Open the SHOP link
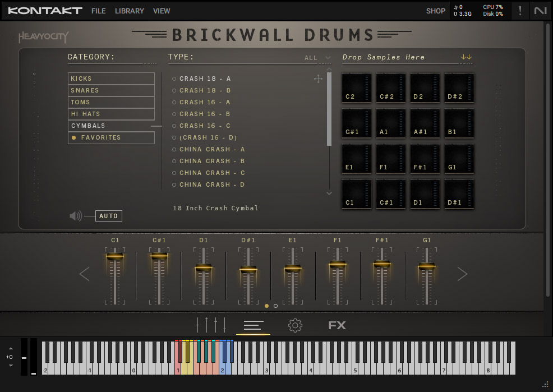This screenshot has height=392, width=553. [x=436, y=11]
